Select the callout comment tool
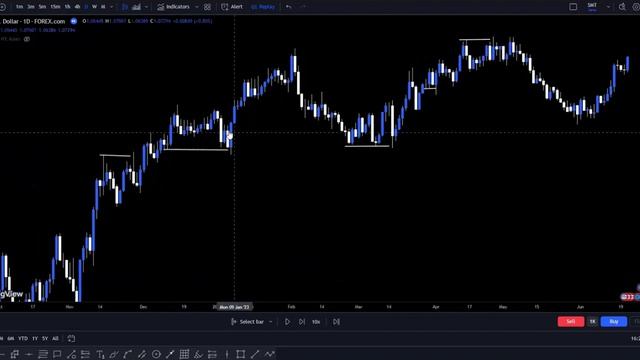Image resolution: width=640 pixels, height=360 pixels. click(x=57, y=354)
